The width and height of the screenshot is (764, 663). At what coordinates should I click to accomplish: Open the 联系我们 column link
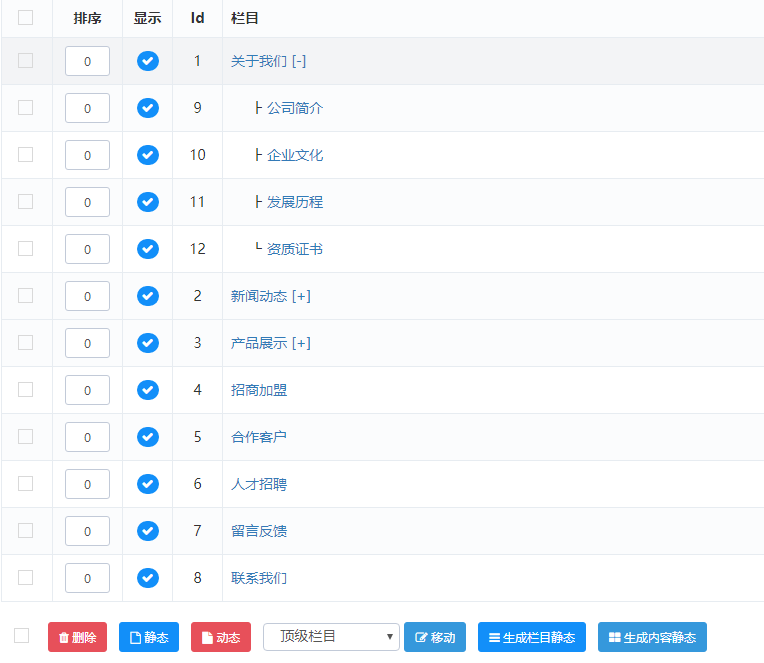pyautogui.click(x=259, y=578)
